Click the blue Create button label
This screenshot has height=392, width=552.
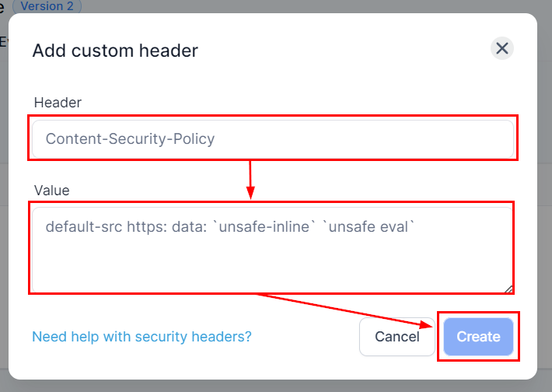coord(478,337)
